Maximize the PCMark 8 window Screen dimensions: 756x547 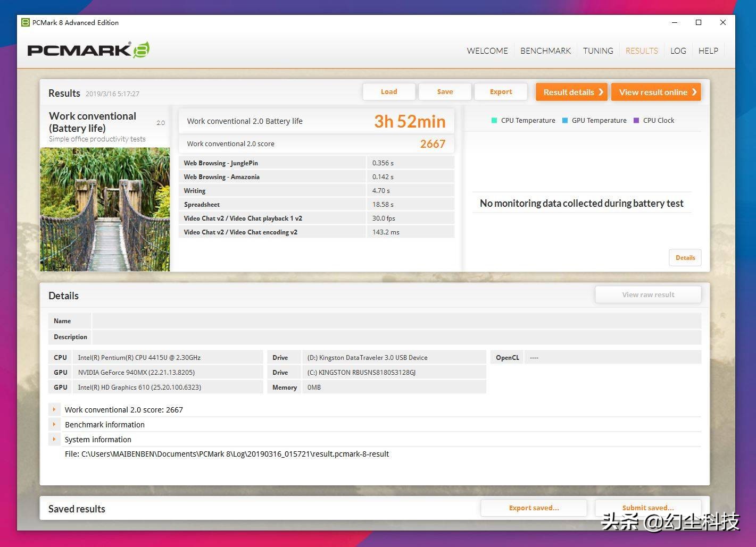point(699,22)
